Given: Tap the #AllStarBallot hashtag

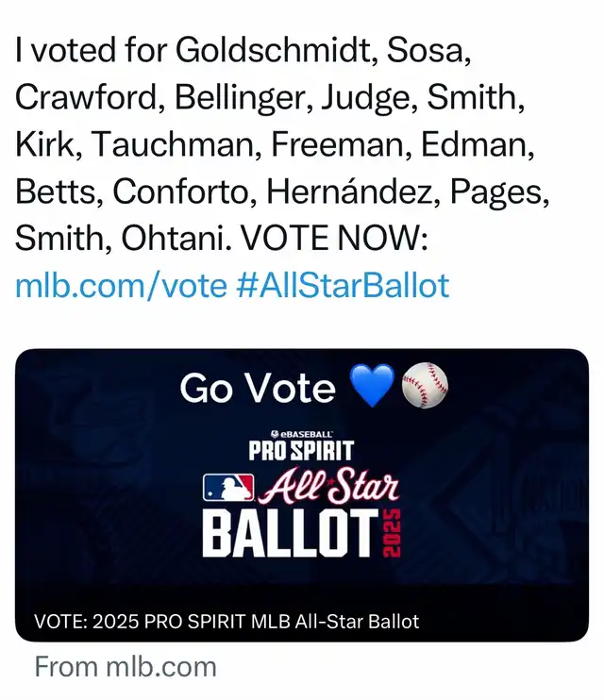Looking at the screenshot, I should (x=343, y=285).
